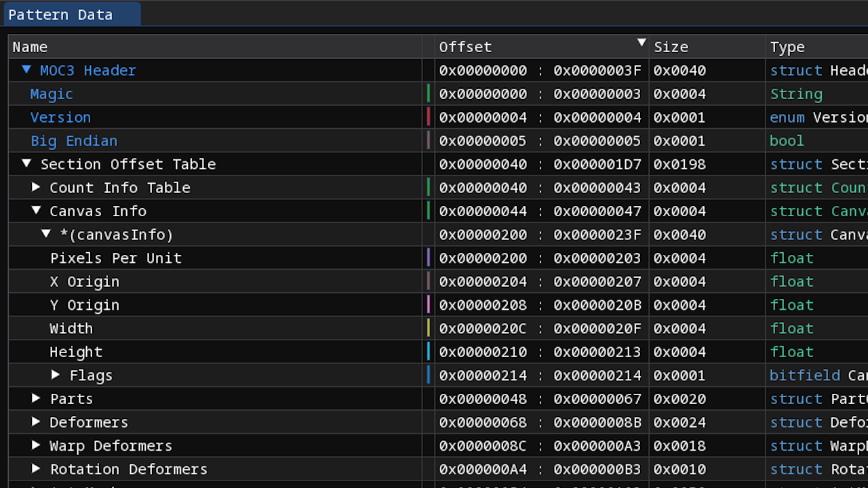
Task: Collapse the Section Offset Table node
Action: point(26,163)
